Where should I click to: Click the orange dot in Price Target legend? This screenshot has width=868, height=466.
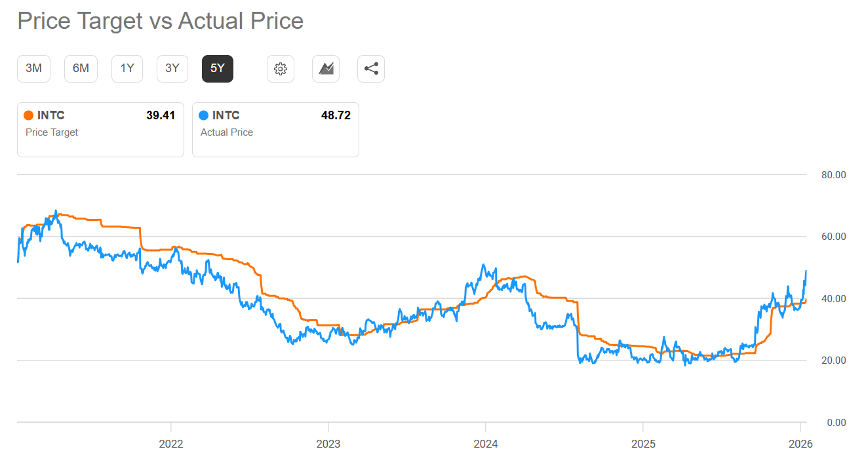(x=30, y=115)
